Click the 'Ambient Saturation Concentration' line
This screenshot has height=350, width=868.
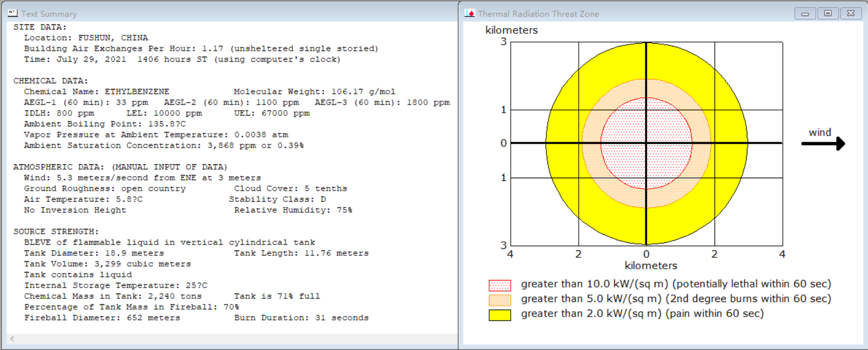164,145
